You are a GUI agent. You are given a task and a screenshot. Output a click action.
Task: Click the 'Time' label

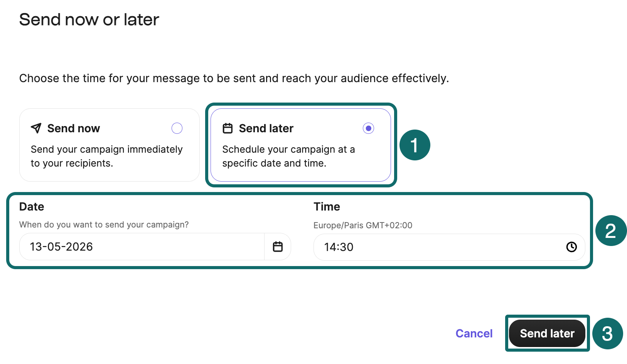(x=327, y=207)
